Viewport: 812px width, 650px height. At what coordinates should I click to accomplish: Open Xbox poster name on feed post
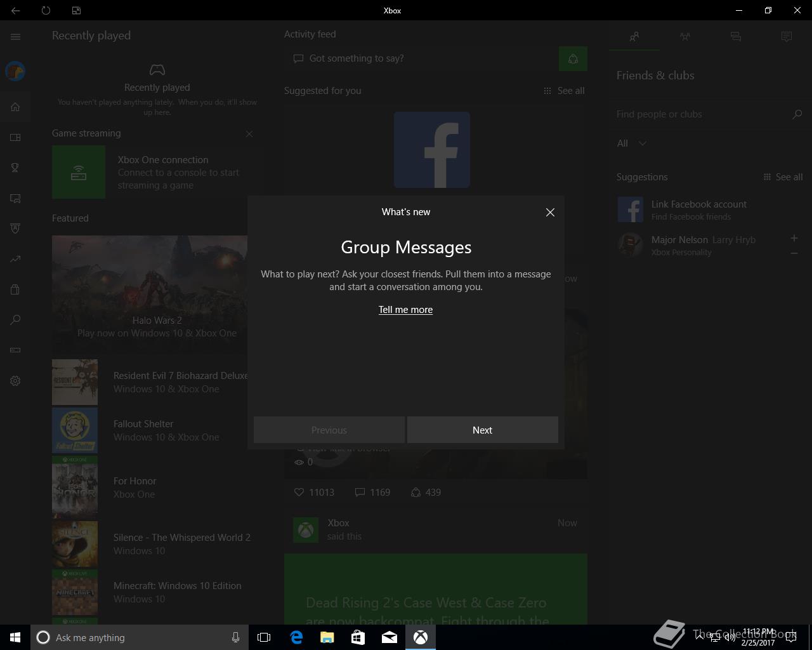[338, 523]
